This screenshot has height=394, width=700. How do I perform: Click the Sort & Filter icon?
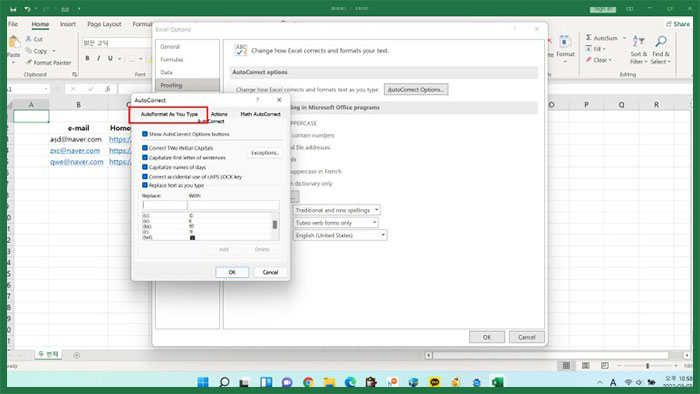pos(638,42)
